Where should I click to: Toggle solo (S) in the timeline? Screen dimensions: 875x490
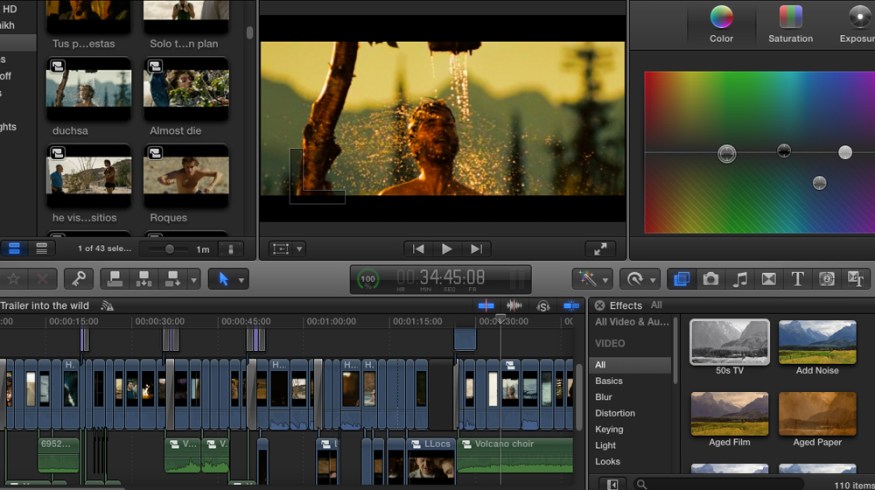pos(543,305)
